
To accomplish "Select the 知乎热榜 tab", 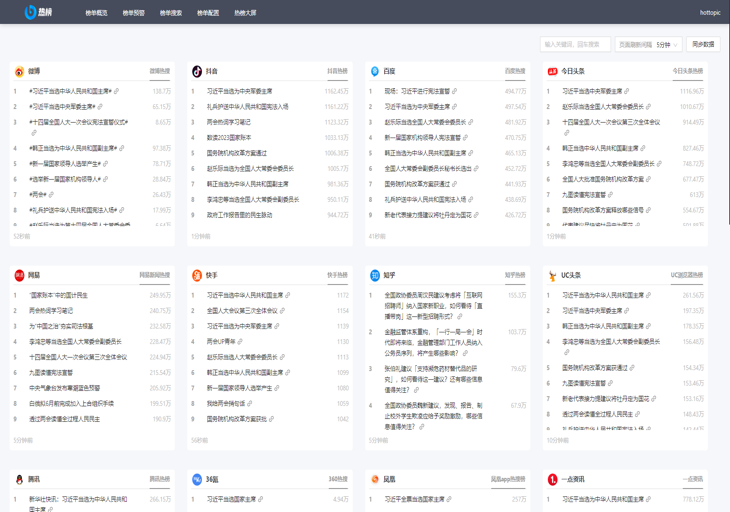I will coord(515,275).
